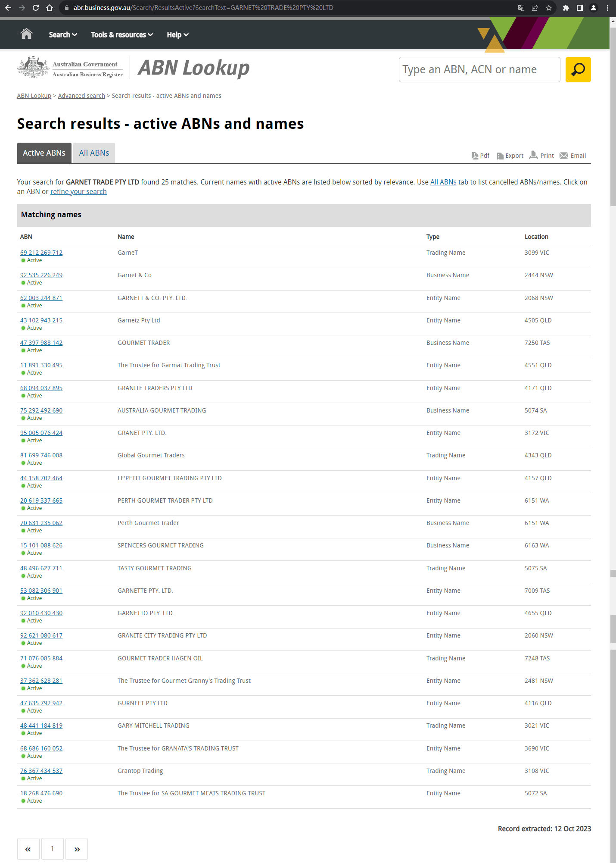This screenshot has width=616, height=863.
Task: Click the refine your search link
Action: 78,192
